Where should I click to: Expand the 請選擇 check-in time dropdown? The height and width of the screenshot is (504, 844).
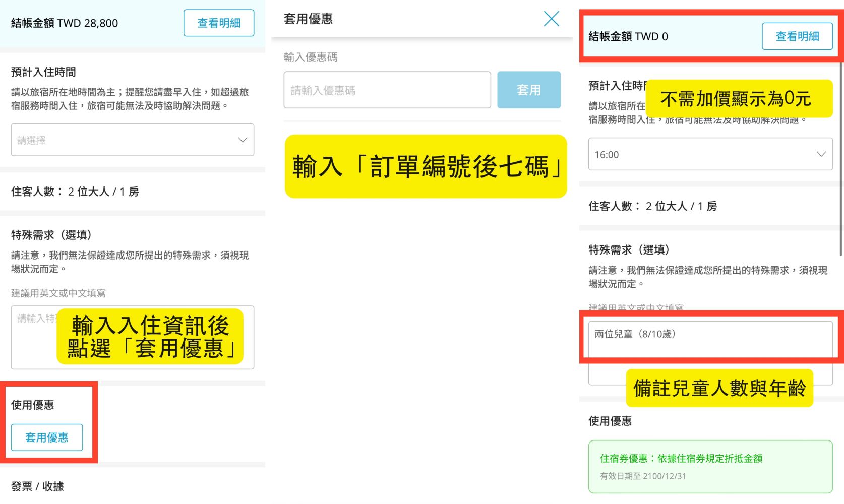132,140
